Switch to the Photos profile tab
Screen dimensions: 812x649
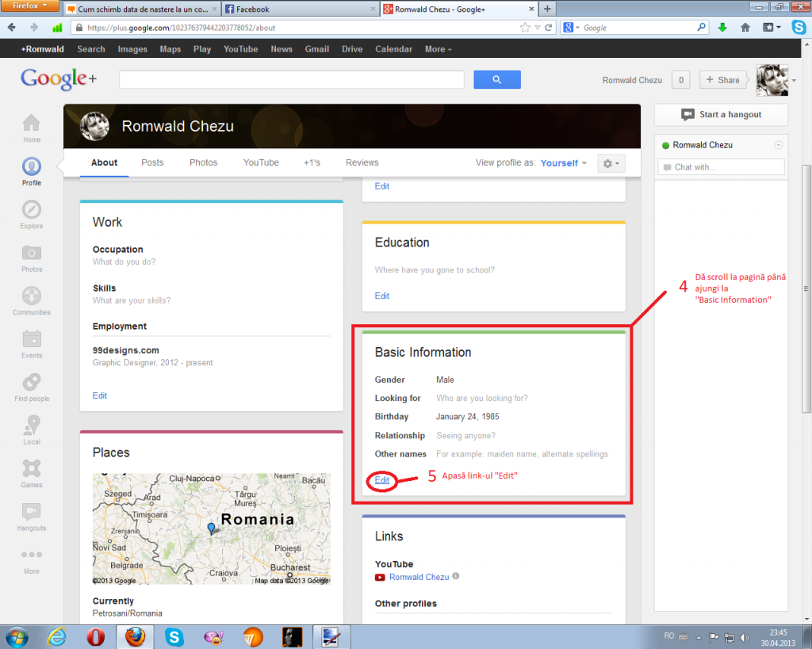[204, 162]
